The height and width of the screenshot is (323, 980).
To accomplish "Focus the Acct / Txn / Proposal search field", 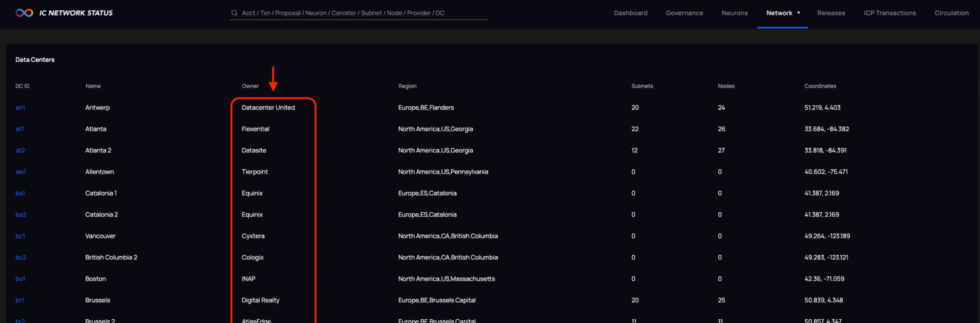I will pos(360,13).
